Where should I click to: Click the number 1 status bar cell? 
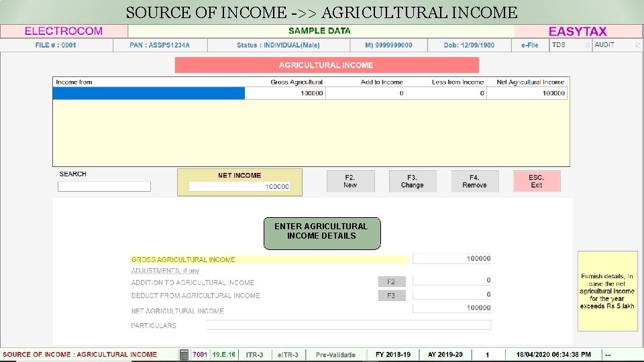point(488,355)
